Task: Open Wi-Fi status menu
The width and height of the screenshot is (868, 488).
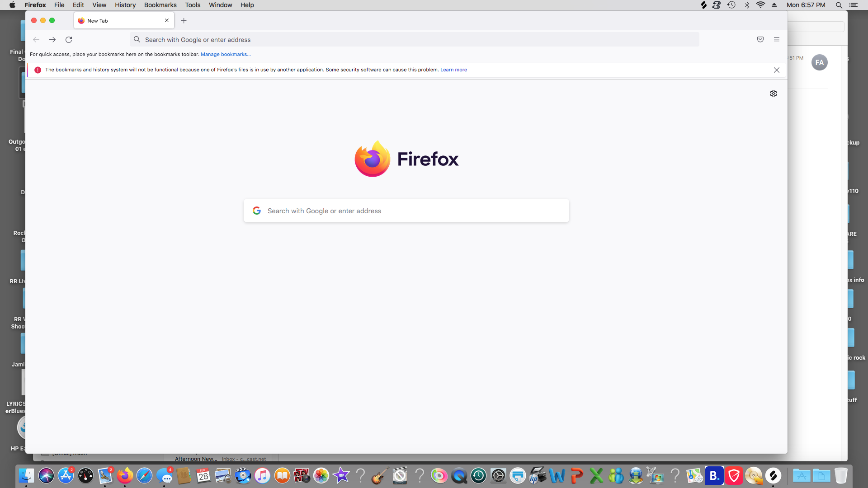Action: [760, 5]
